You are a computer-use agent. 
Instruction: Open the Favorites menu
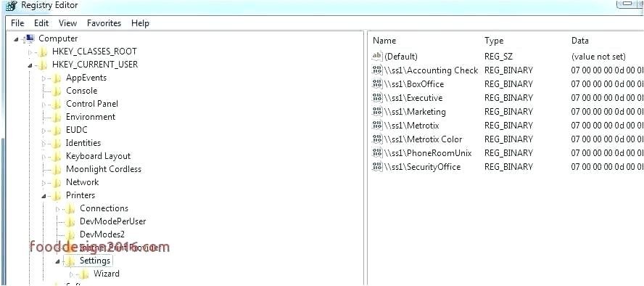pyautogui.click(x=104, y=23)
